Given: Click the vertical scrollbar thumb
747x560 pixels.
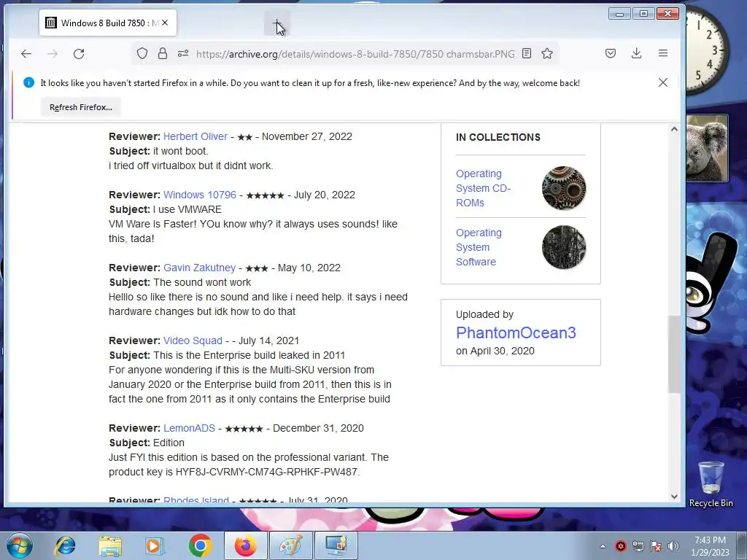Looking at the screenshot, I should pyautogui.click(x=673, y=354).
